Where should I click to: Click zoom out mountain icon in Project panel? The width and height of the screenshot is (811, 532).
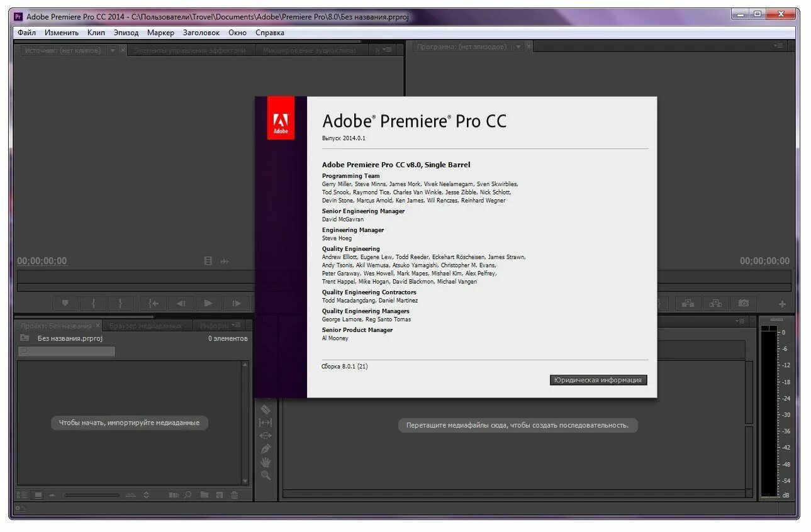coord(52,495)
